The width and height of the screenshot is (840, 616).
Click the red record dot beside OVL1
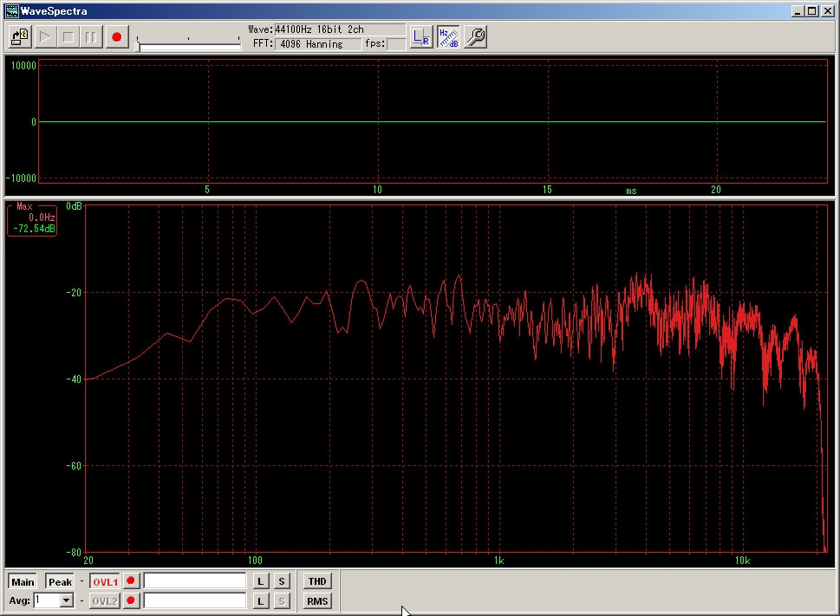131,581
